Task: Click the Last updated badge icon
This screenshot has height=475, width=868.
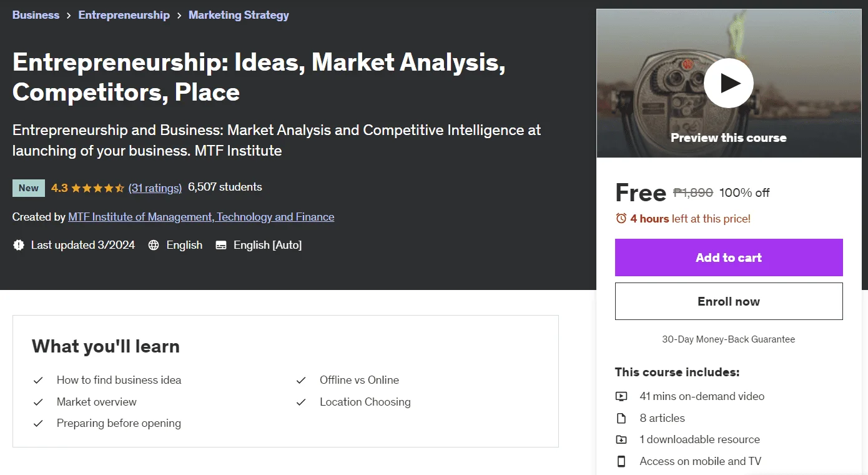Action: tap(19, 245)
